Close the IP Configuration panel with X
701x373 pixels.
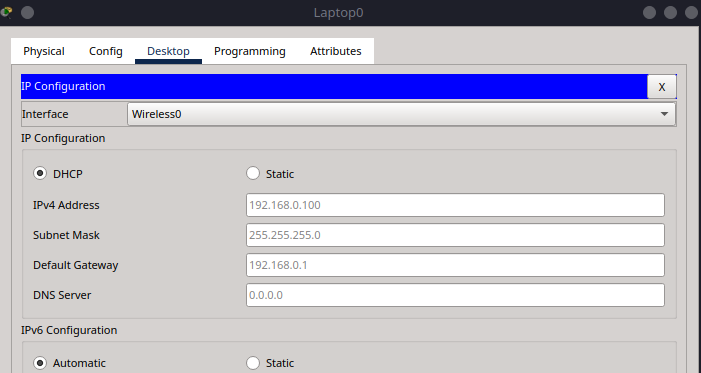pos(662,87)
